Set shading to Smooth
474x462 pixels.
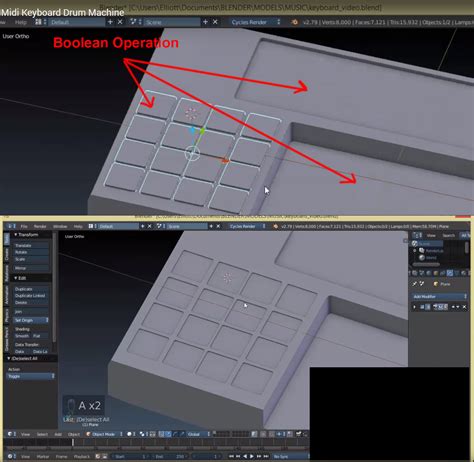tap(22, 336)
